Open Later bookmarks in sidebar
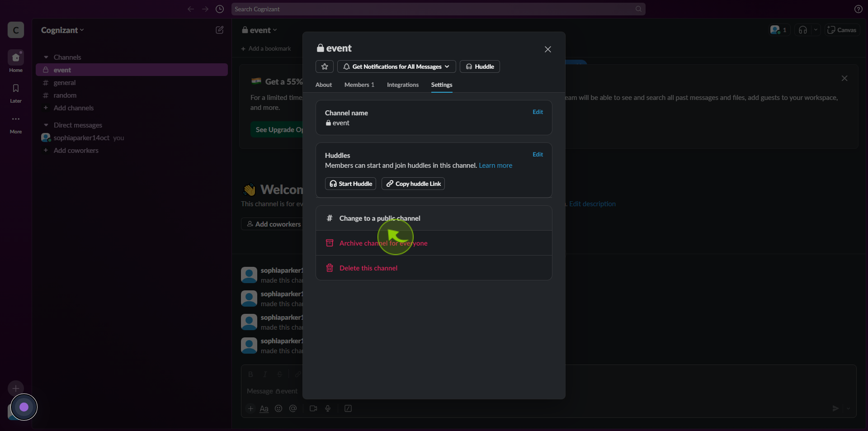This screenshot has height=431, width=868. click(16, 93)
